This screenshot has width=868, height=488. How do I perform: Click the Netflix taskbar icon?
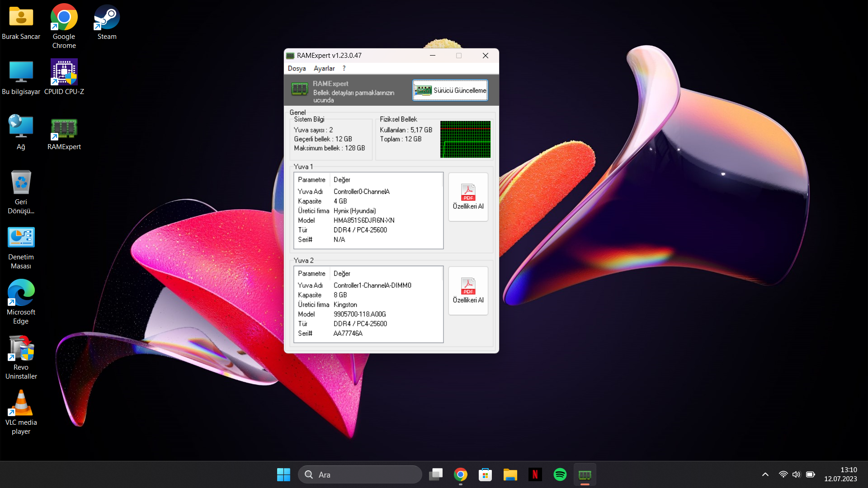click(x=535, y=474)
